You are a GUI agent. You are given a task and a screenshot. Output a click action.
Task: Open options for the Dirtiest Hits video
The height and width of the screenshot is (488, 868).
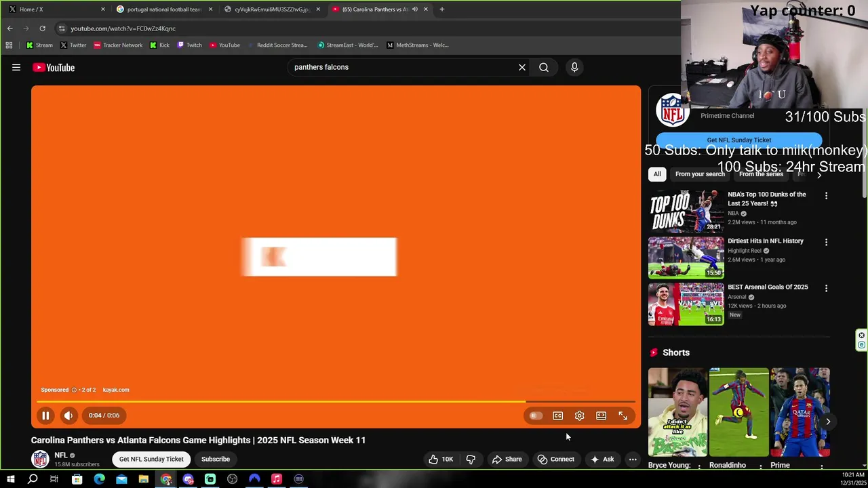826,242
